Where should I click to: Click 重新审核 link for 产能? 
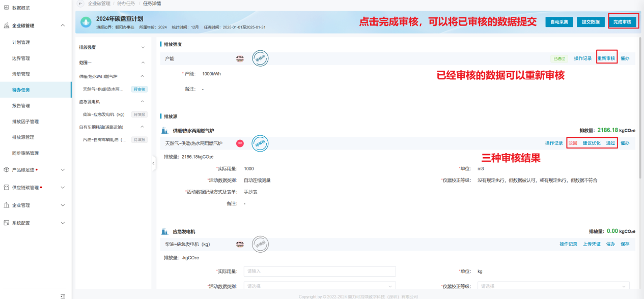[606, 58]
